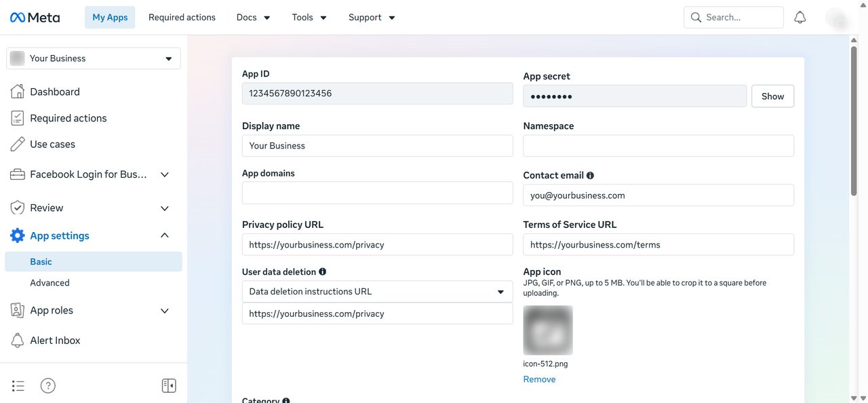The height and width of the screenshot is (403, 868).
Task: Click the App settings gear icon
Action: coord(18,235)
